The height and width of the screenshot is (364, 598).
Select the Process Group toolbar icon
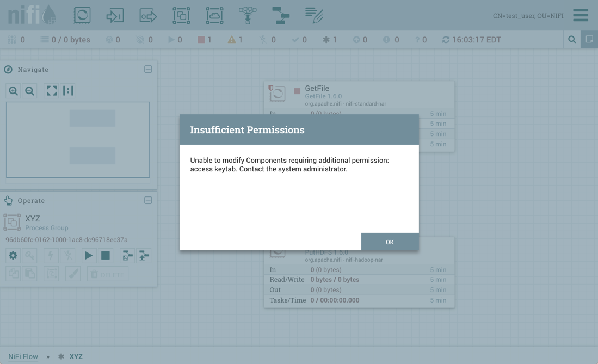pos(181,15)
